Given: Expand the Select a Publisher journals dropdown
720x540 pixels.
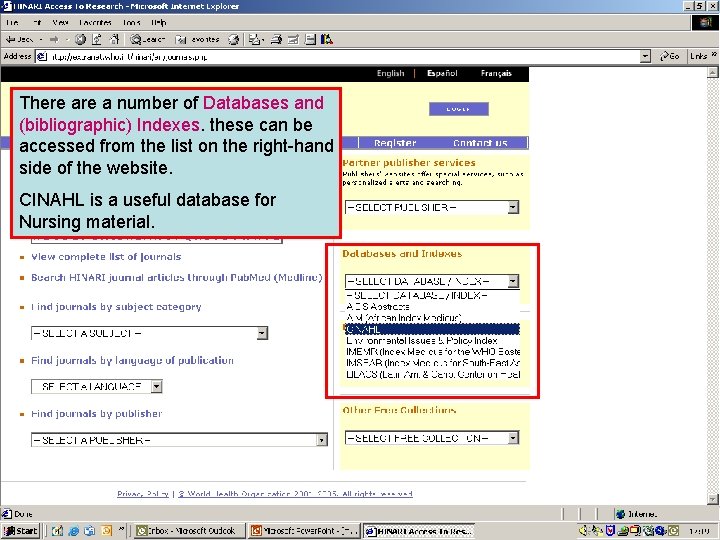Looking at the screenshot, I should (321, 440).
